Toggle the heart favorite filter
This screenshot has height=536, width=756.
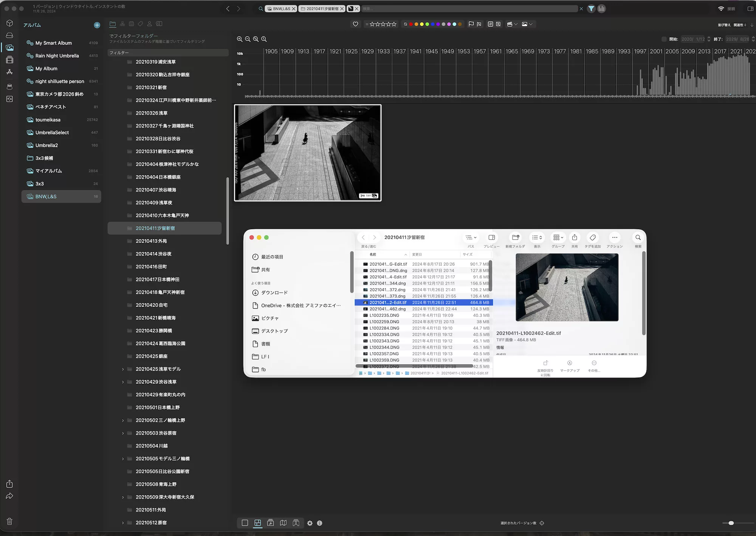[355, 24]
